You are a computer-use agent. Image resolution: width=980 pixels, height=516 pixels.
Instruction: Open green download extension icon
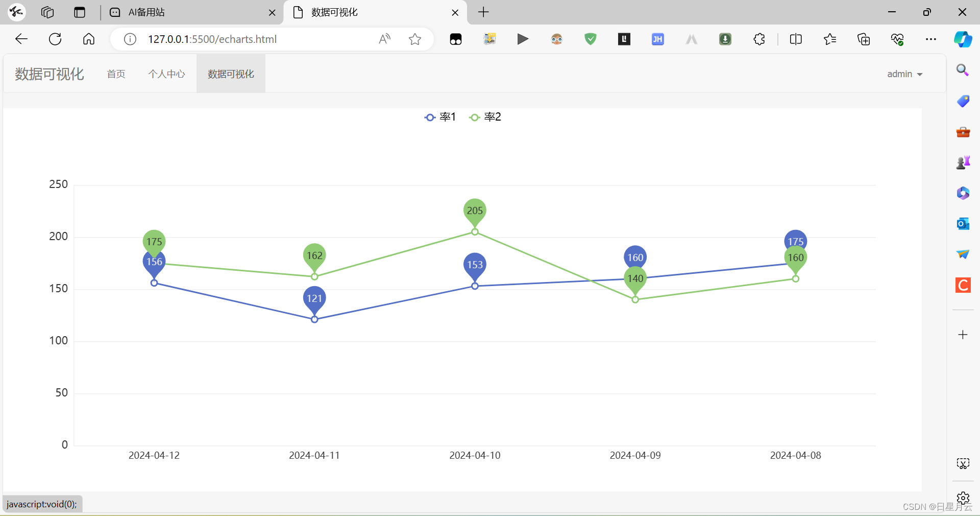(725, 39)
